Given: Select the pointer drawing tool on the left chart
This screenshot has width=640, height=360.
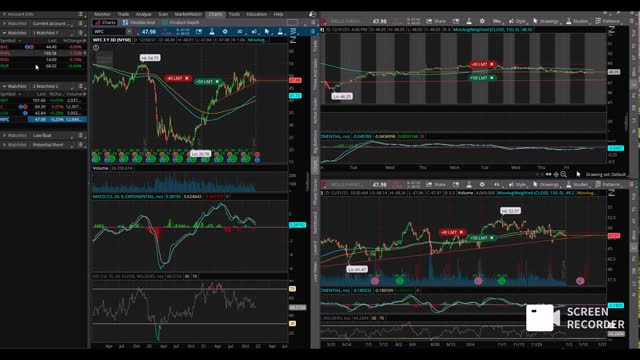Looking at the screenshot, I should pyautogui.click(x=267, y=31).
